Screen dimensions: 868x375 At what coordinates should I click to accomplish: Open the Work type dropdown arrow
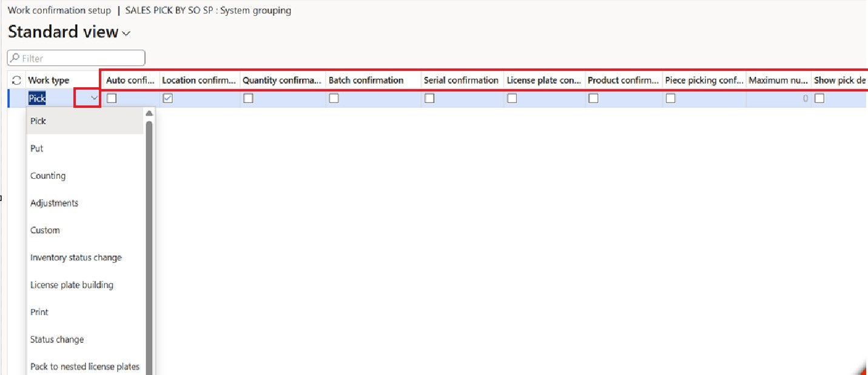click(93, 98)
